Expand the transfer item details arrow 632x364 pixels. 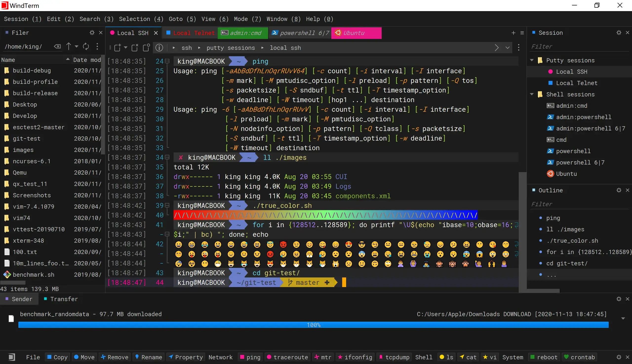pyautogui.click(x=623, y=319)
